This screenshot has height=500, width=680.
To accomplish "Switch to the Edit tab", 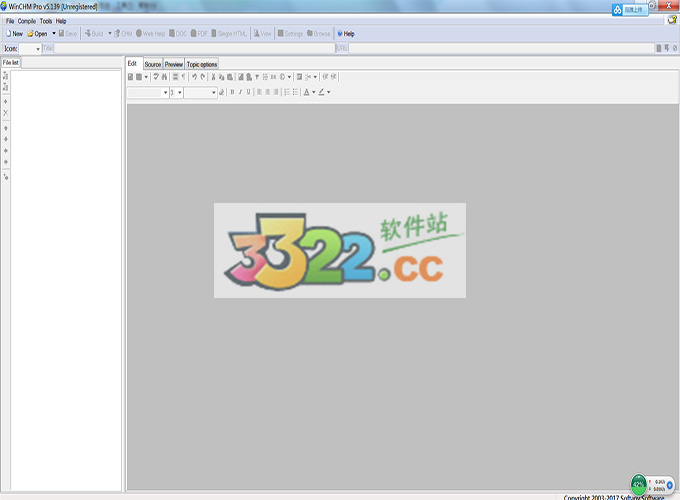I will coord(132,63).
